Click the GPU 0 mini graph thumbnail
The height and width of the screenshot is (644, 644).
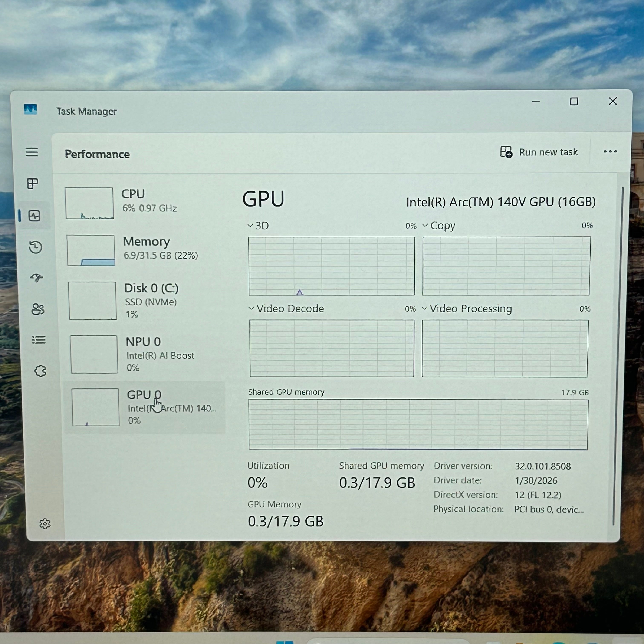95,407
